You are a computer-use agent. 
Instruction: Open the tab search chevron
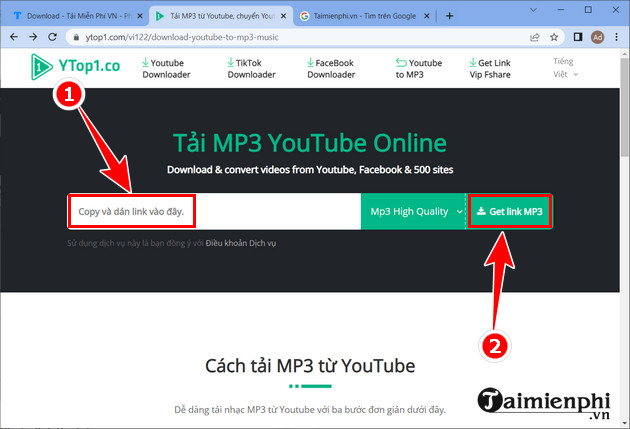[x=533, y=10]
